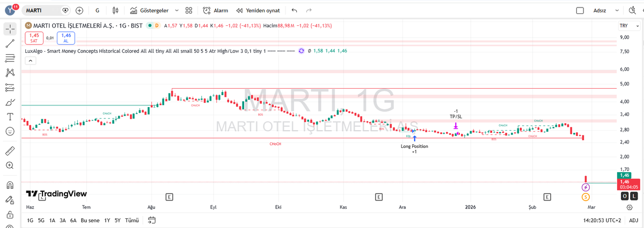Open the layout selection square icon
Viewport: 644px width, 228px height.
point(580,10)
